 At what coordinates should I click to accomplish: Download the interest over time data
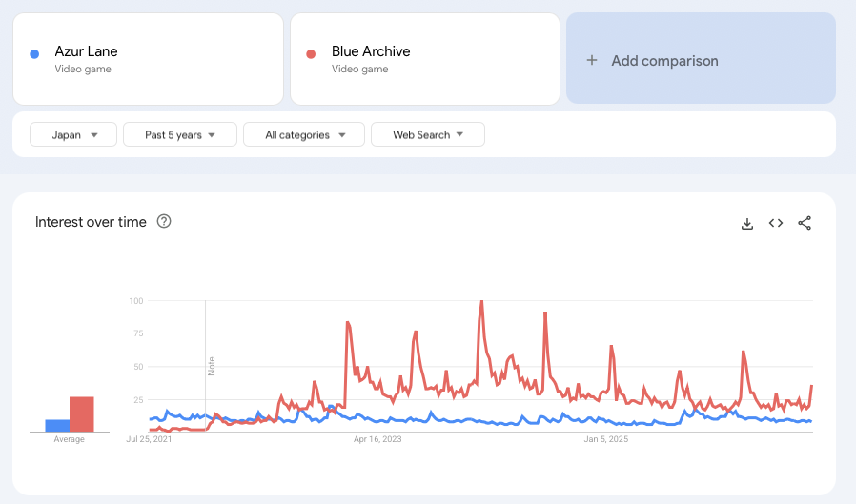(x=747, y=224)
